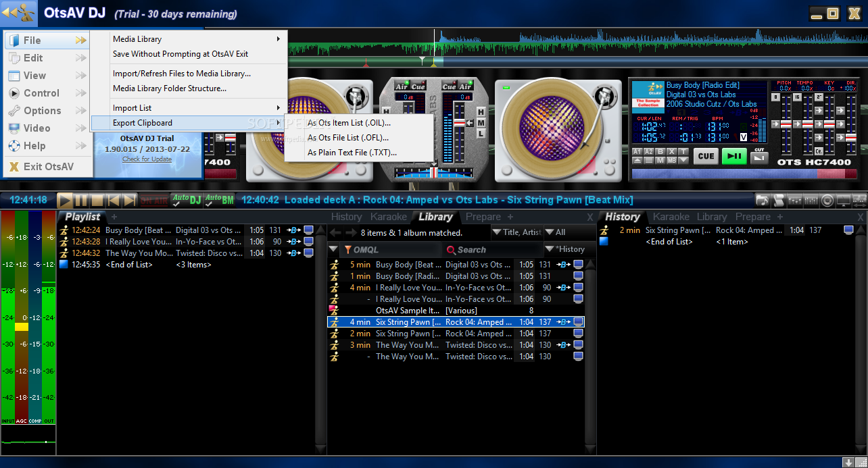Toggle the Auto DJ mode

185,200
